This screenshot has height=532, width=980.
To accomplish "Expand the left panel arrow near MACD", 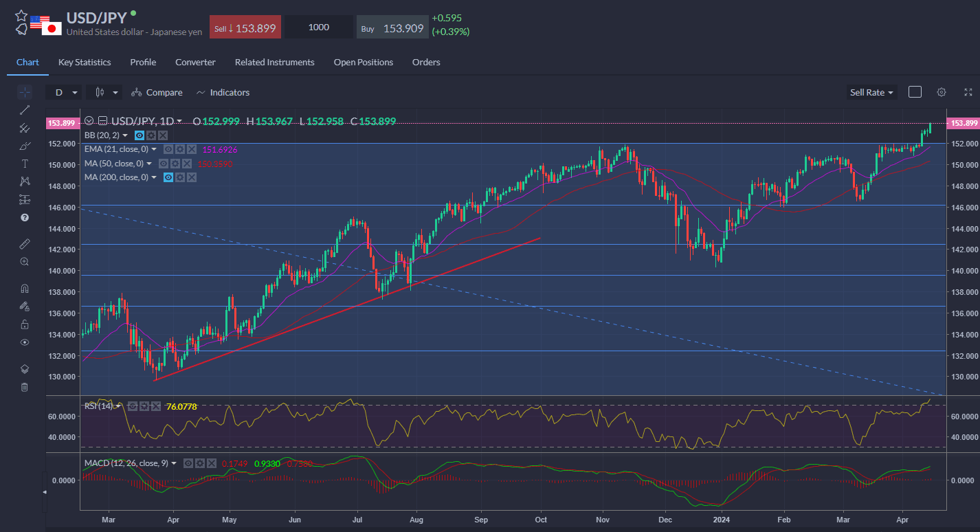I will [x=45, y=492].
